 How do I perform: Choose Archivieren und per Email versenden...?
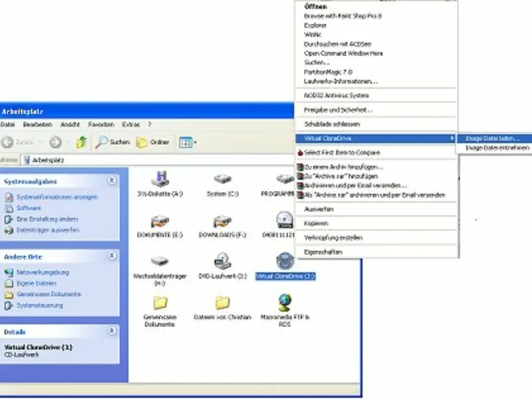pyautogui.click(x=376, y=186)
